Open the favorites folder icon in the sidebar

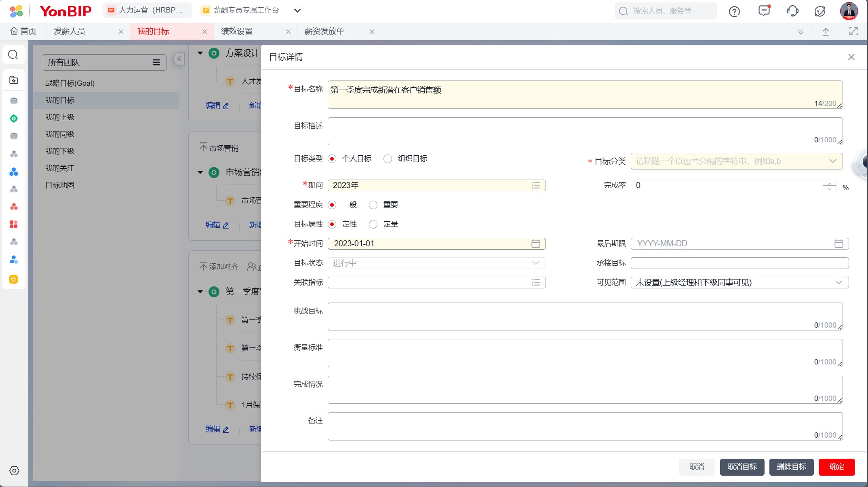[x=14, y=80]
